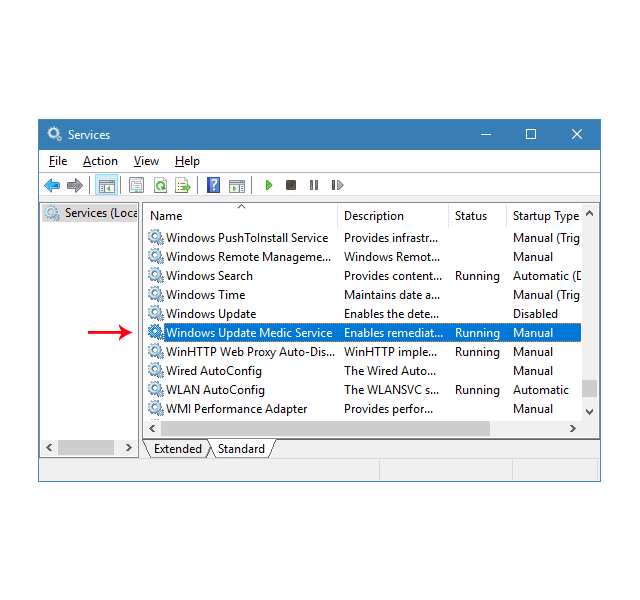Click the Refresh toolbar icon
640x600 pixels.
(x=160, y=185)
